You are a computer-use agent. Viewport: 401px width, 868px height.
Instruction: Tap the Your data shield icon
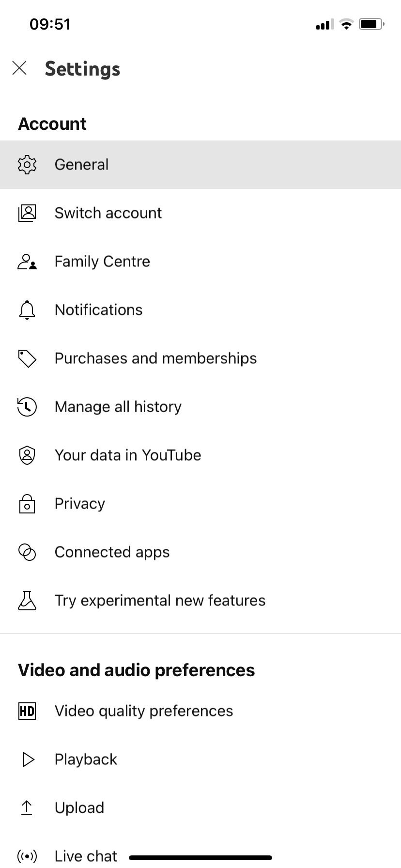(27, 455)
